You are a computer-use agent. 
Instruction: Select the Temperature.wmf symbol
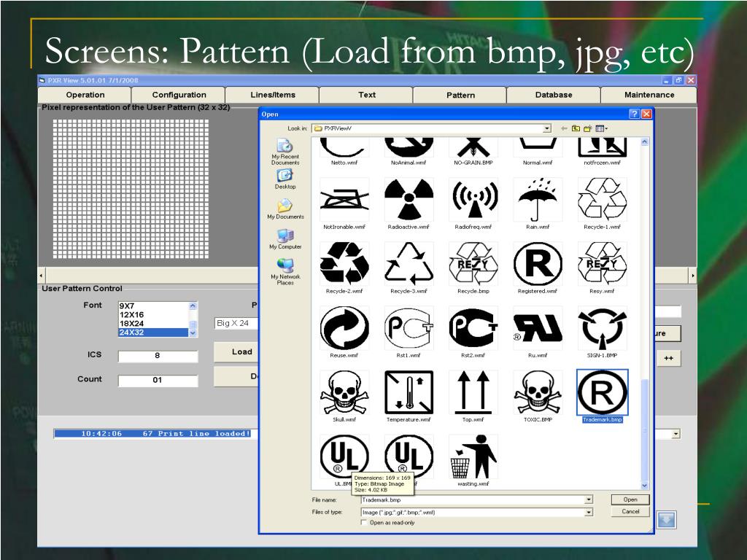click(x=409, y=397)
